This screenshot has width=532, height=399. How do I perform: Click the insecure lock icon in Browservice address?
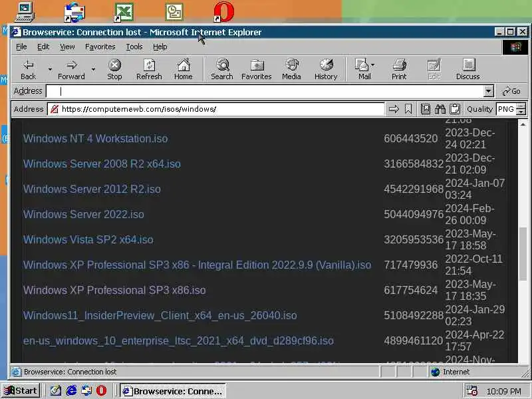tap(54, 109)
